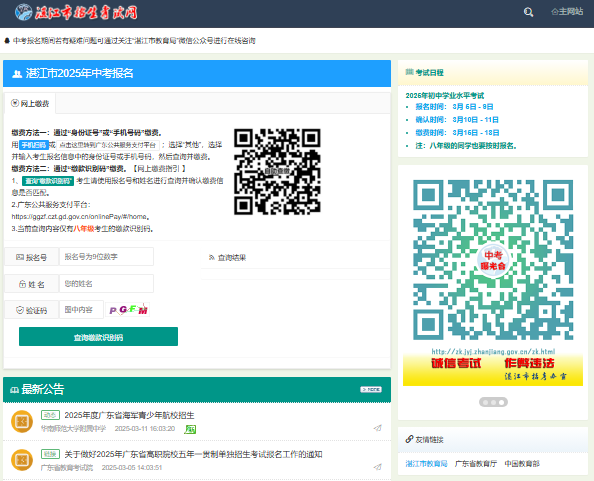Click the 报名时间: 3月6日-9日 row

(x=454, y=107)
